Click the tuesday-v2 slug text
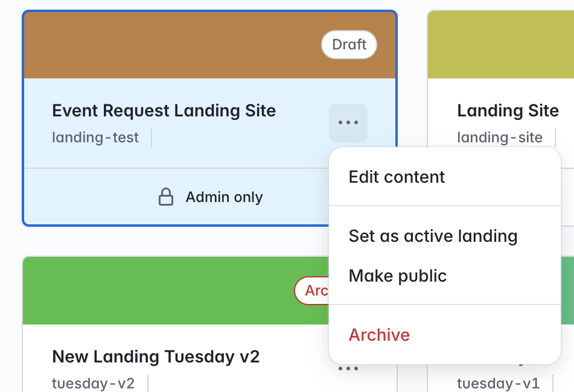Screen dimensions: 574x392 [x=93, y=383]
